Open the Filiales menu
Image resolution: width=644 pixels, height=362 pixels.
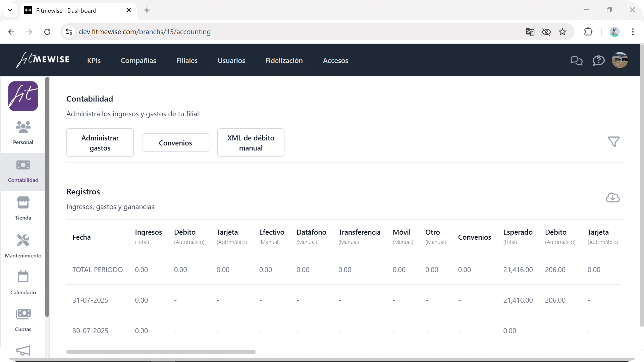[187, 61]
